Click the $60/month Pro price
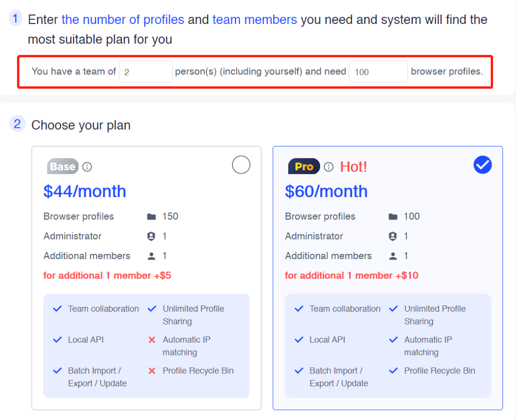 point(326,191)
